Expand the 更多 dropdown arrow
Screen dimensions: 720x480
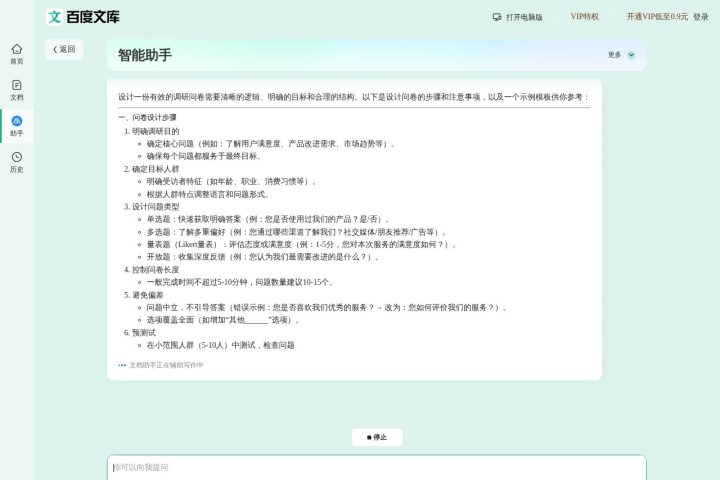pos(631,55)
